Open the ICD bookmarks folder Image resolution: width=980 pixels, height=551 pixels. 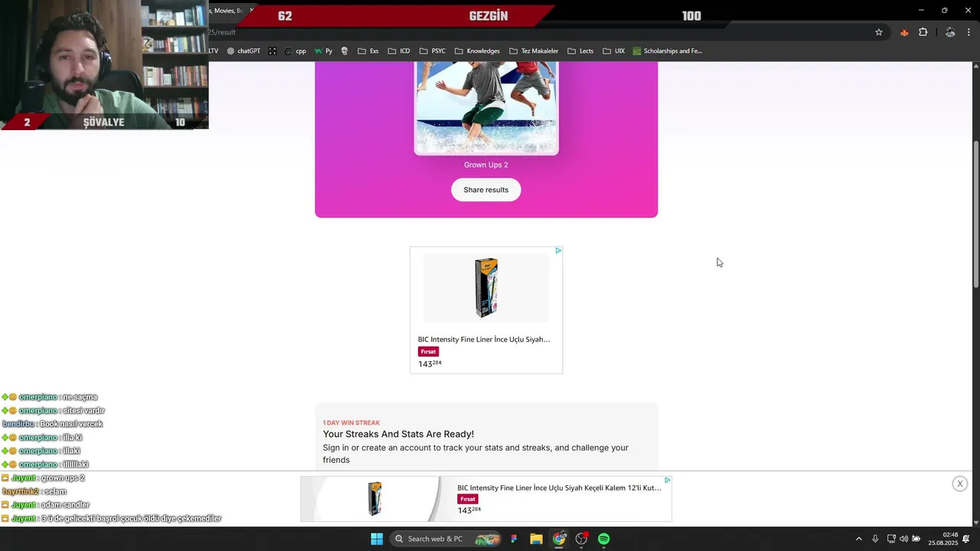[399, 51]
